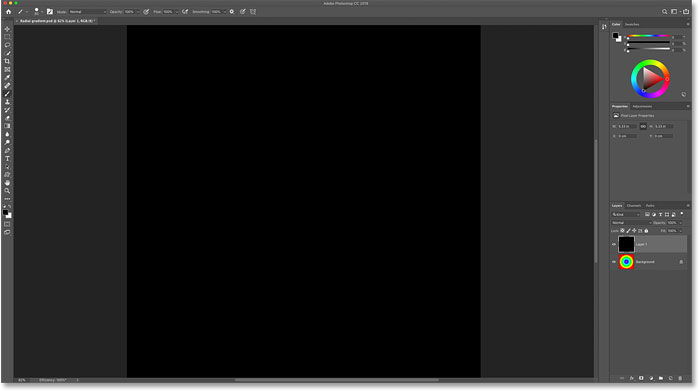This screenshot has height=392, width=700.
Task: Add a layer style with fx icon
Action: coord(632,378)
